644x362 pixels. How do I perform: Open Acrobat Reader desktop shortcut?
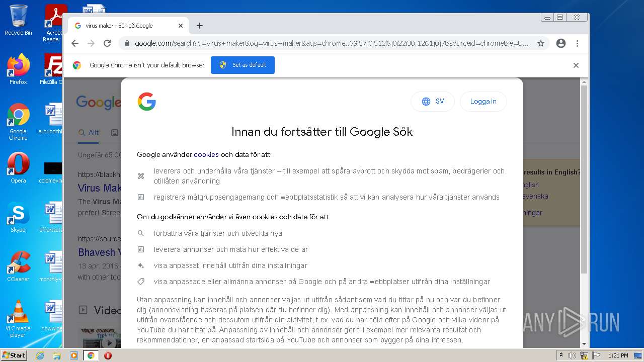[53, 23]
